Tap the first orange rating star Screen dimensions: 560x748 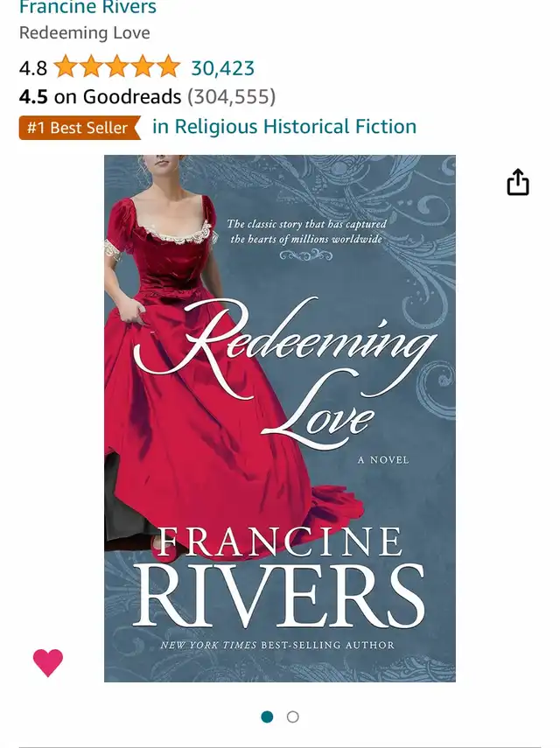[x=65, y=66]
